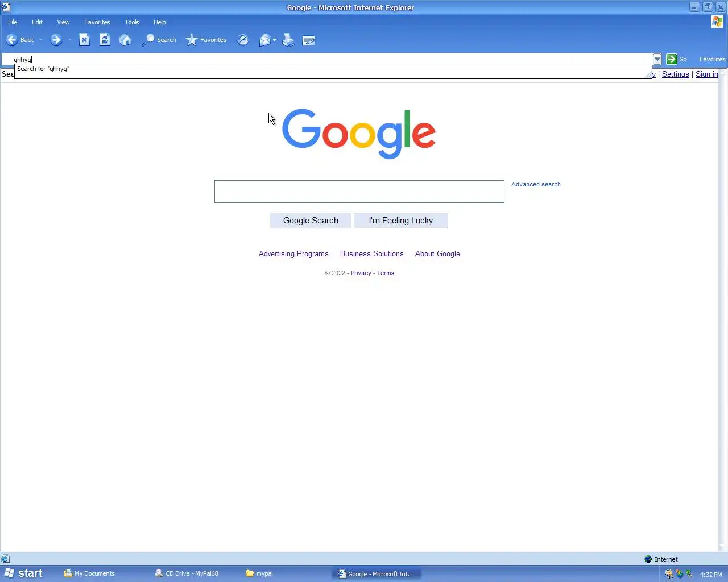The image size is (728, 582).
Task: Go to the Home page icon
Action: [x=125, y=40]
